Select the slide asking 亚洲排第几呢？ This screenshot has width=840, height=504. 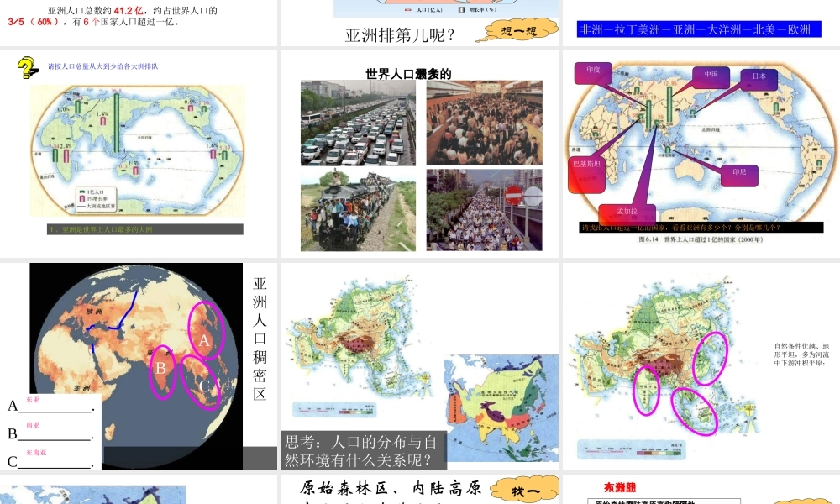(419, 23)
